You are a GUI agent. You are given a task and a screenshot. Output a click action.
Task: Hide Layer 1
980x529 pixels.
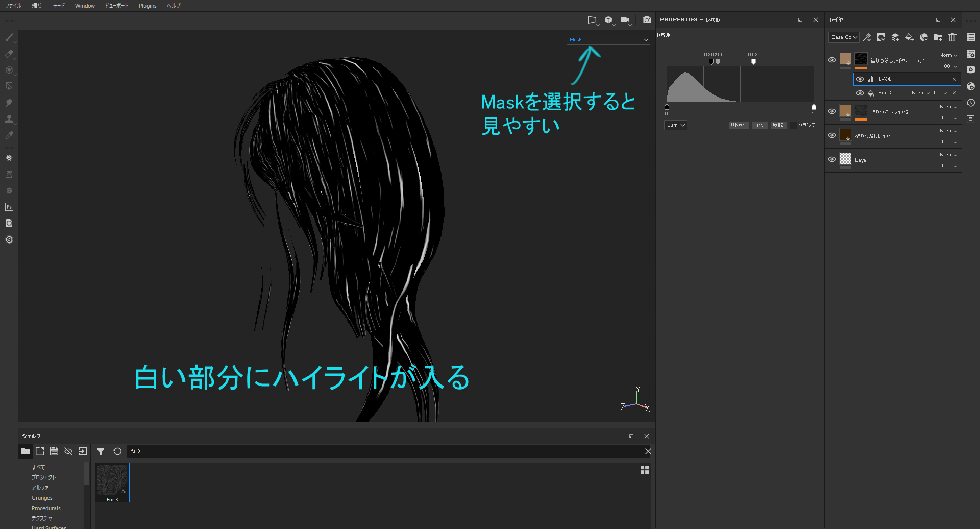coord(832,160)
